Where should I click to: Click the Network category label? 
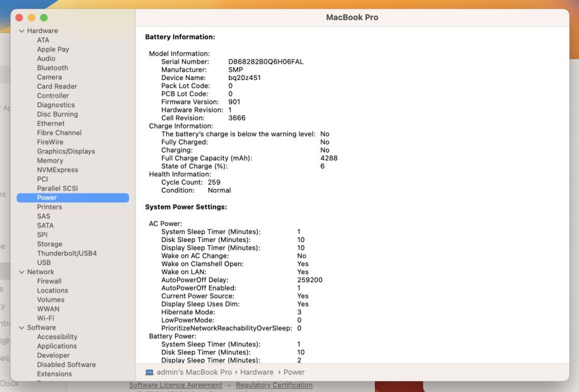point(40,272)
